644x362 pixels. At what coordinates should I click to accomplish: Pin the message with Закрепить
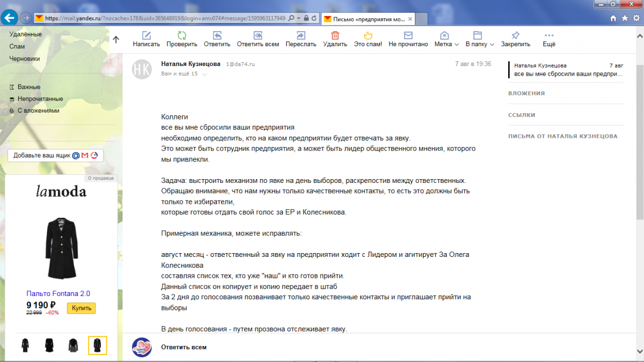[x=515, y=39]
